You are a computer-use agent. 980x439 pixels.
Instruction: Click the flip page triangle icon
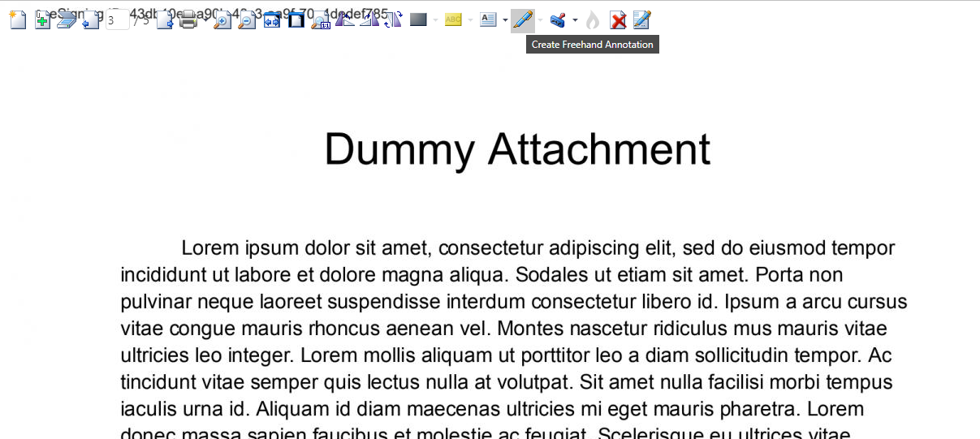(x=394, y=19)
